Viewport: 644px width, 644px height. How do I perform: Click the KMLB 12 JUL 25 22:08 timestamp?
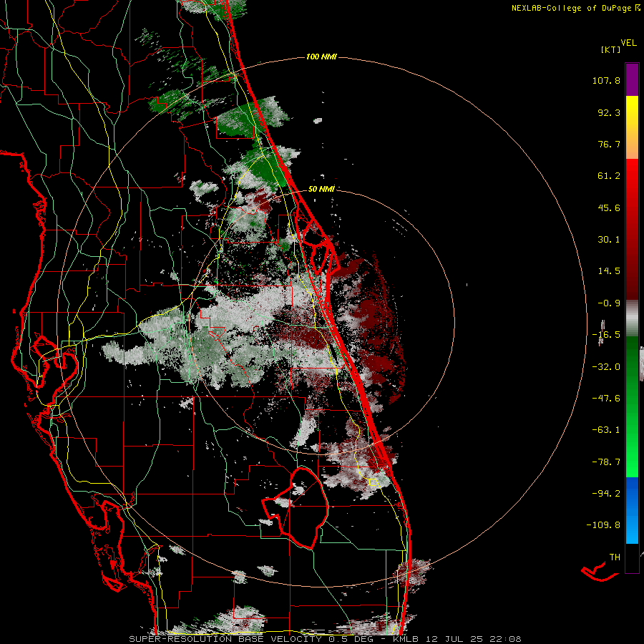[x=457, y=639]
